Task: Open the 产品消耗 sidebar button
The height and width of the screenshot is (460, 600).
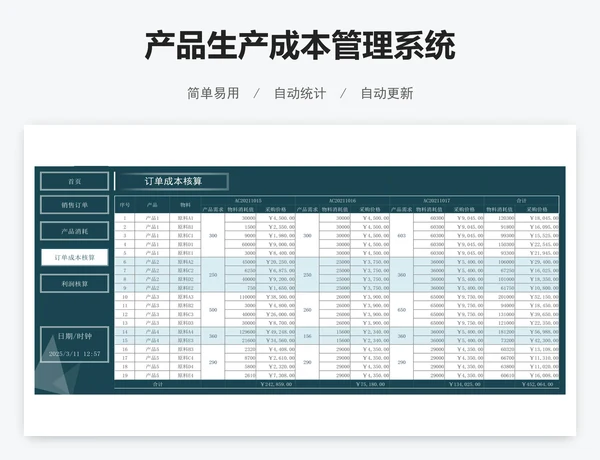Action: (x=75, y=231)
